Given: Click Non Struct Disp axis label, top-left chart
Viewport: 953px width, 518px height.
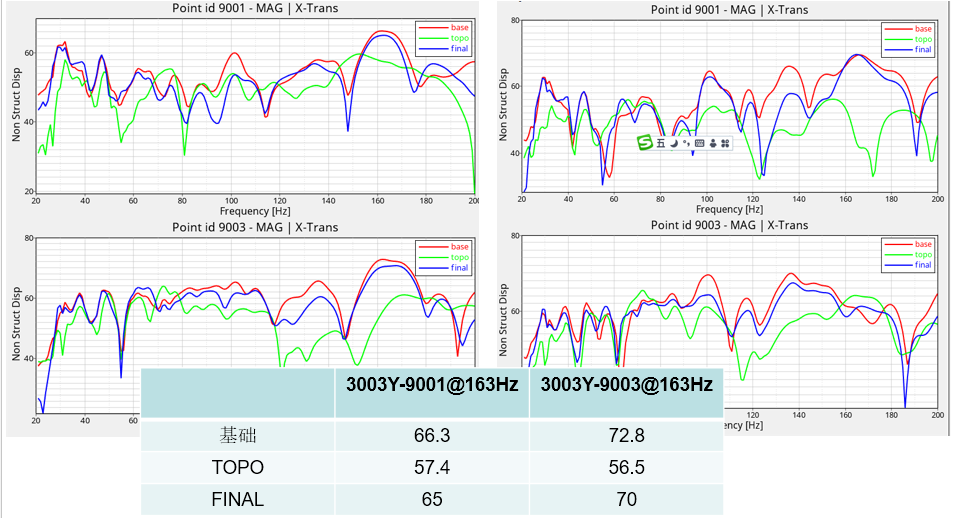Looking at the screenshot, I should click(16, 105).
